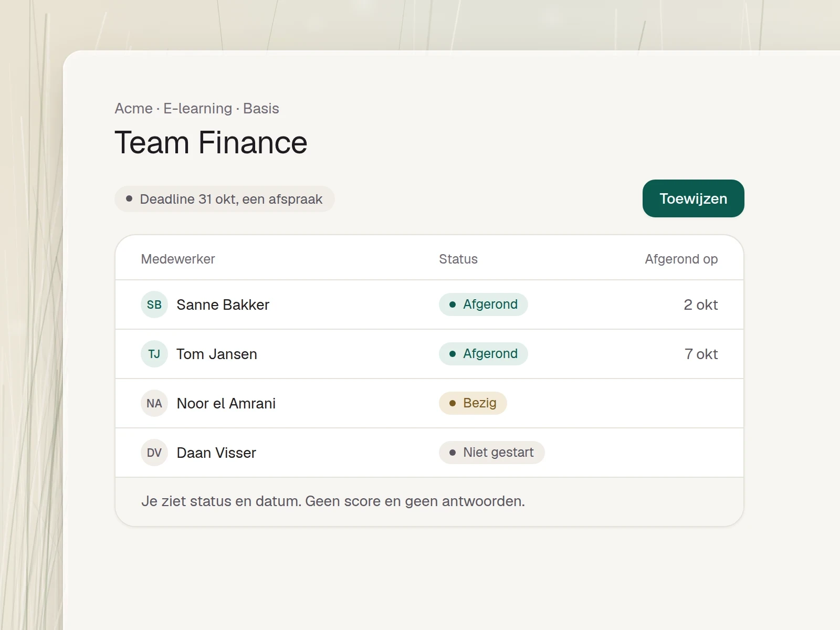Click the Acme · E-learning · Basis breadcrumb
The height and width of the screenshot is (630, 840).
(x=197, y=108)
